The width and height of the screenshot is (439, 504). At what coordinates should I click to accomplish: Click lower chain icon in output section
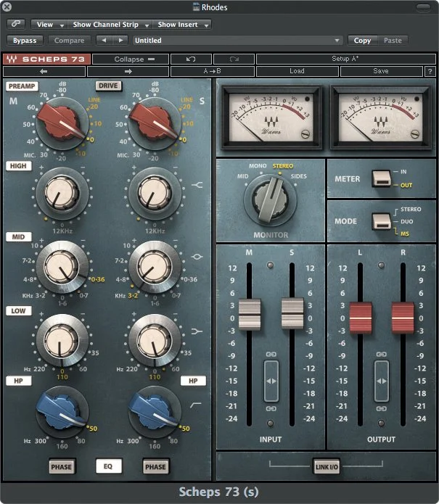[382, 408]
